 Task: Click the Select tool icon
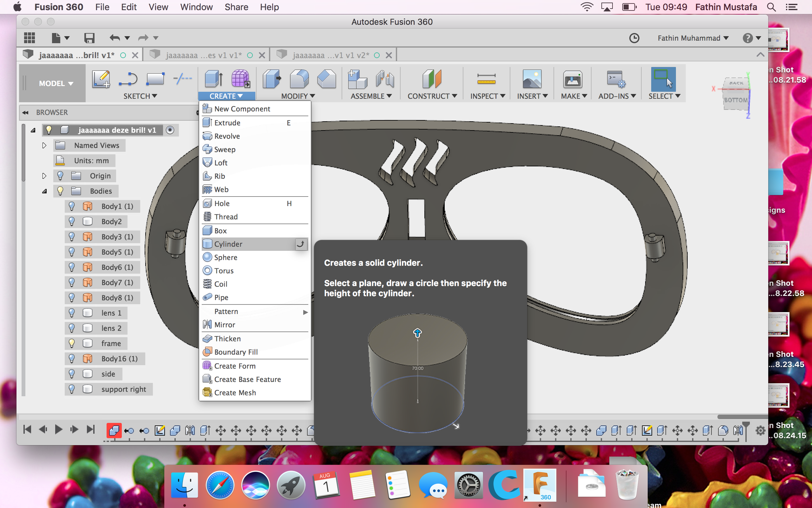(x=663, y=79)
